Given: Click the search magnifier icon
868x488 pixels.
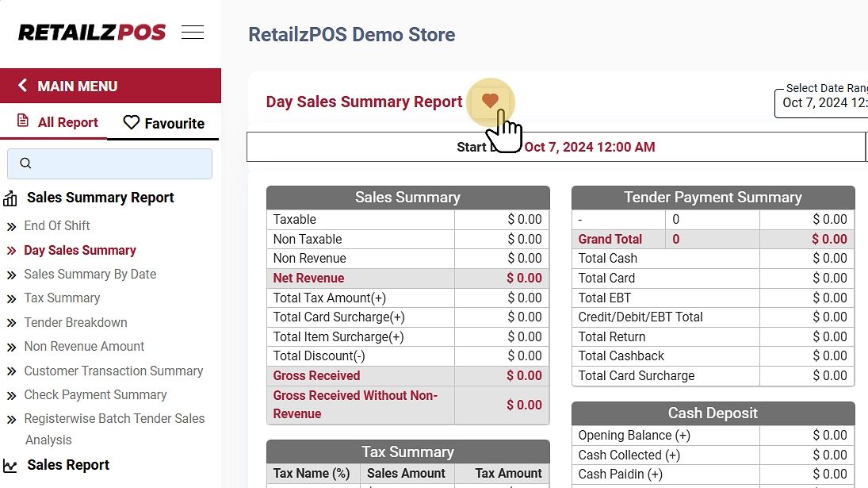Looking at the screenshot, I should [25, 163].
